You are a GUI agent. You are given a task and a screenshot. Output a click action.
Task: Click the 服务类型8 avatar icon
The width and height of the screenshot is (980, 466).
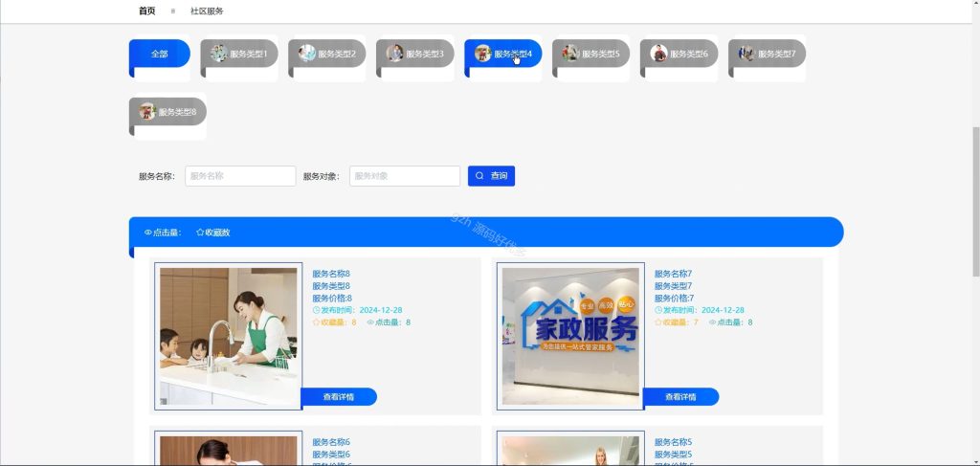(147, 111)
